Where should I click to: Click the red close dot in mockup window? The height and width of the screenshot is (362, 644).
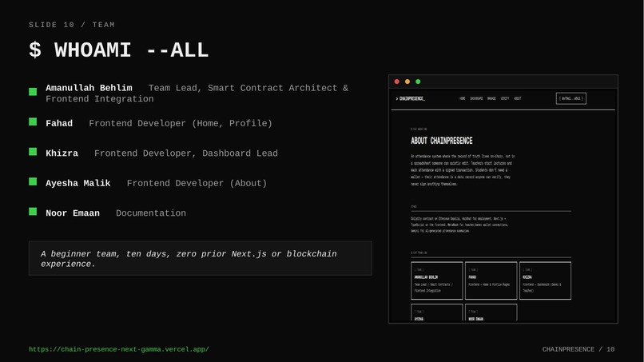tap(397, 82)
